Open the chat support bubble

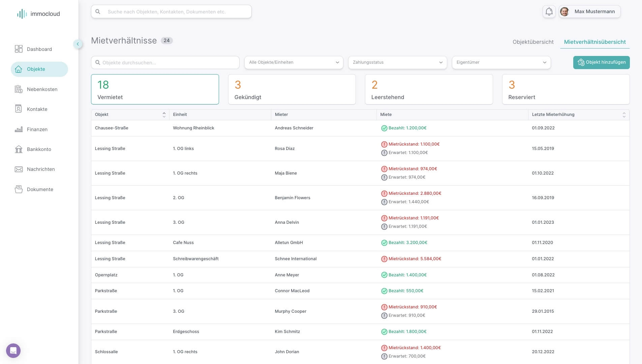(13, 351)
